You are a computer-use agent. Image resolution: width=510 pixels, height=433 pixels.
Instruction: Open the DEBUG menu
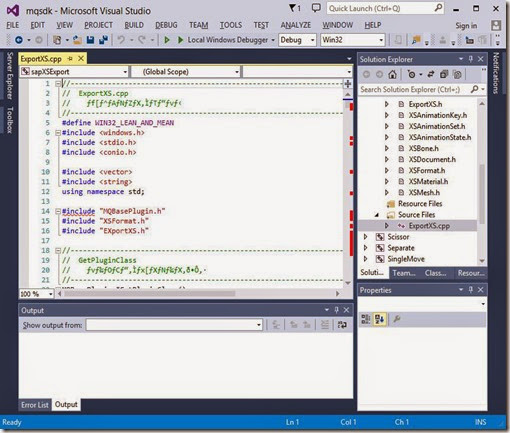[166, 25]
